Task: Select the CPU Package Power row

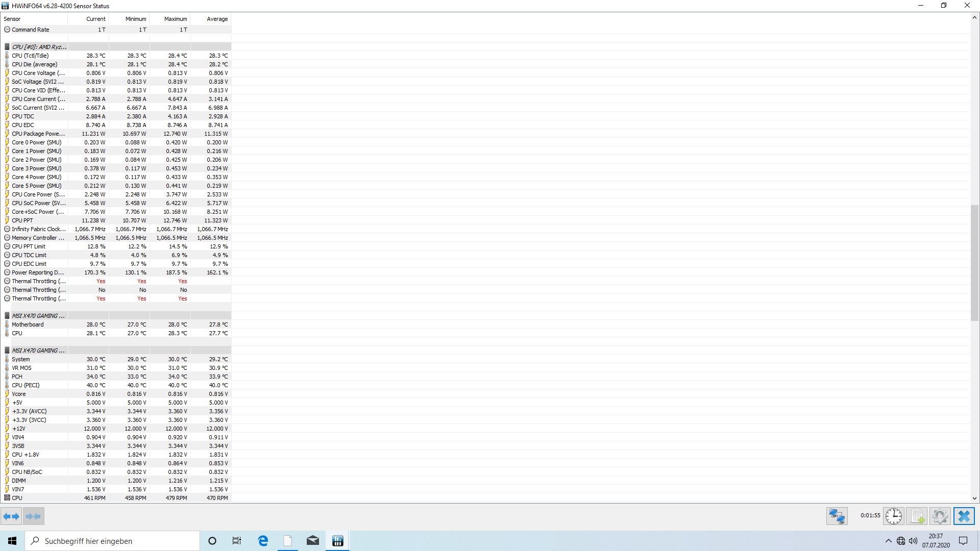Action: [x=38, y=134]
